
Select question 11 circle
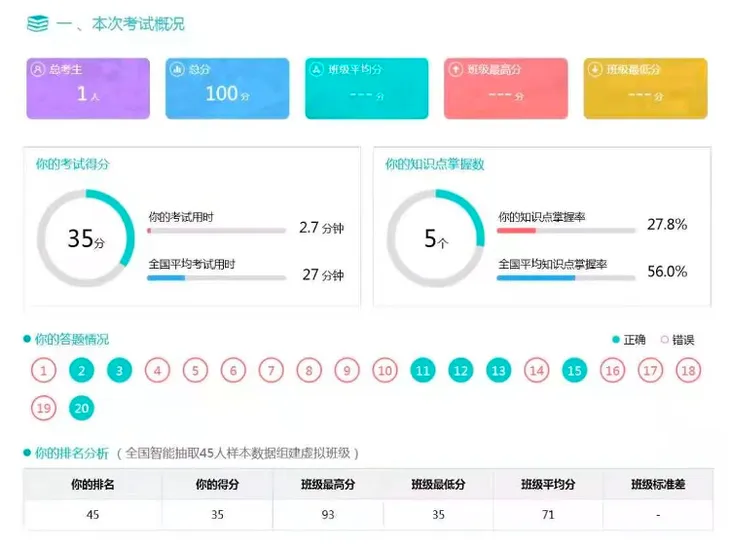tap(423, 371)
